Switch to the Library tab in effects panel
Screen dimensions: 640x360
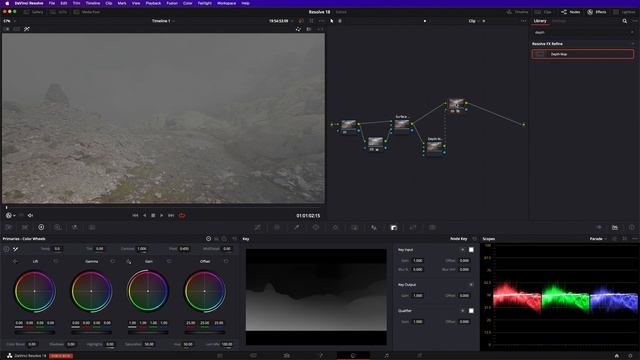coord(540,21)
